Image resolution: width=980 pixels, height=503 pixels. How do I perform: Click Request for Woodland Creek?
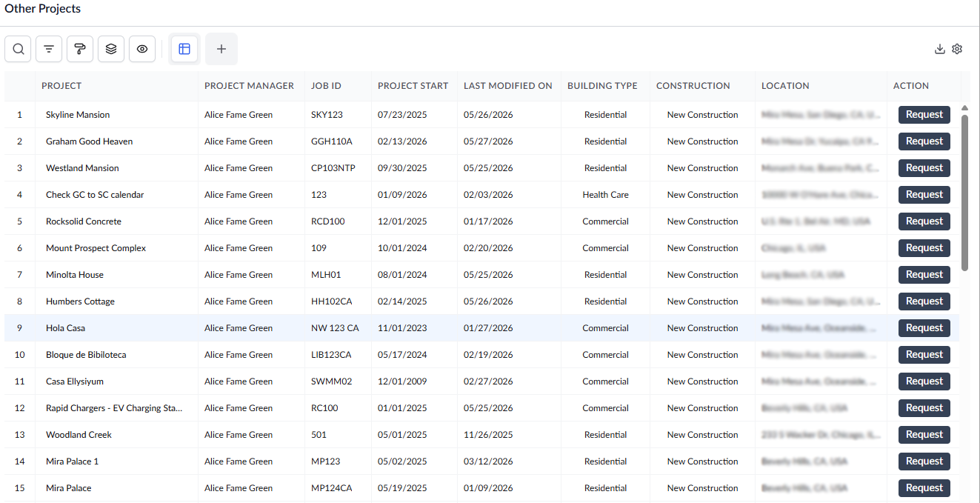tap(924, 435)
